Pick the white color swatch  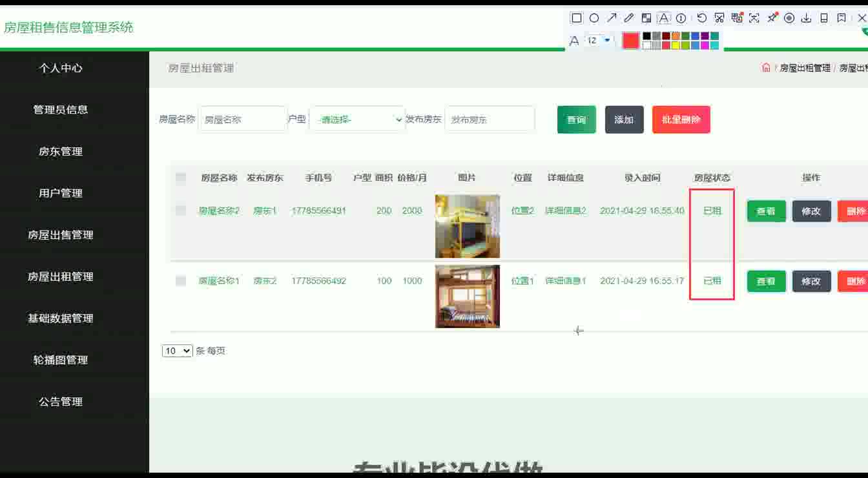[x=646, y=45]
